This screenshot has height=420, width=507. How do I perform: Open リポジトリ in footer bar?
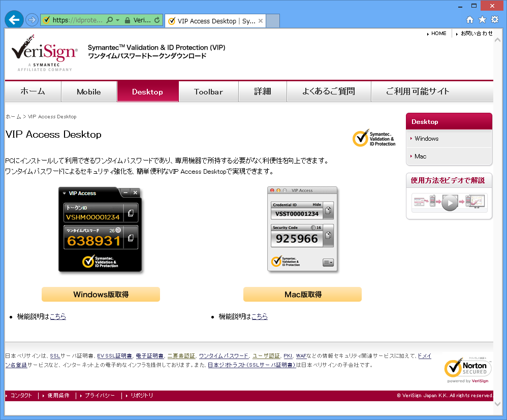(142, 396)
